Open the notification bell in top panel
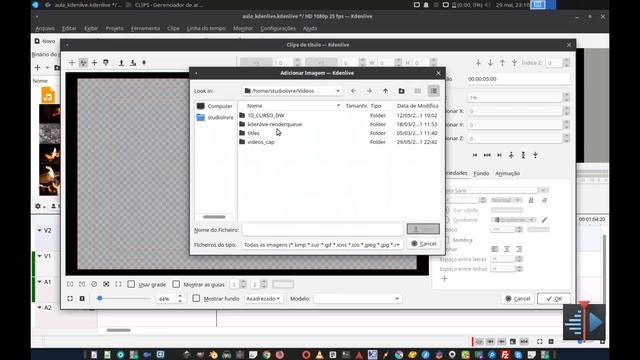 click(x=426, y=5)
